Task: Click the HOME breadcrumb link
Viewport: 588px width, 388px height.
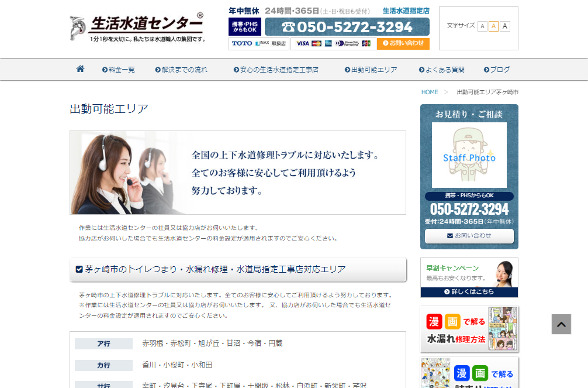Action: [430, 92]
